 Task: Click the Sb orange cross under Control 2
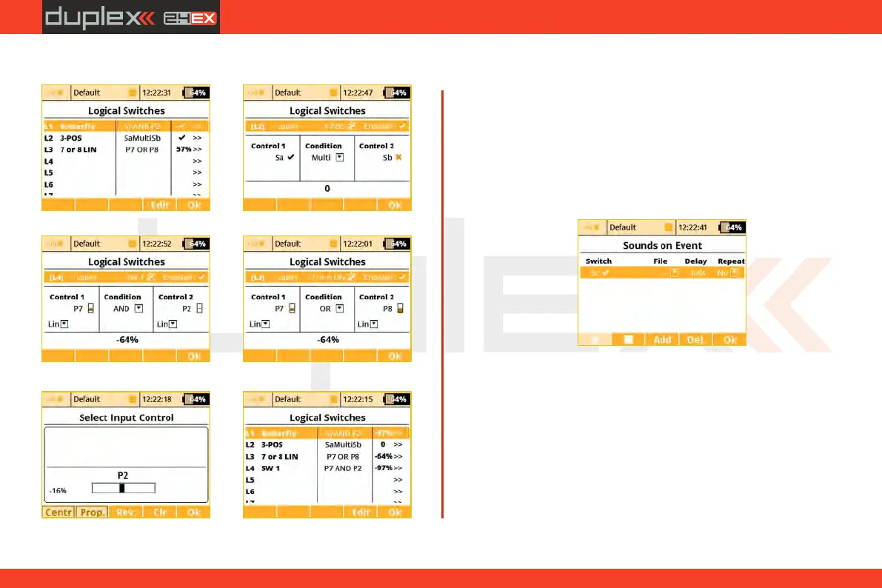399,158
